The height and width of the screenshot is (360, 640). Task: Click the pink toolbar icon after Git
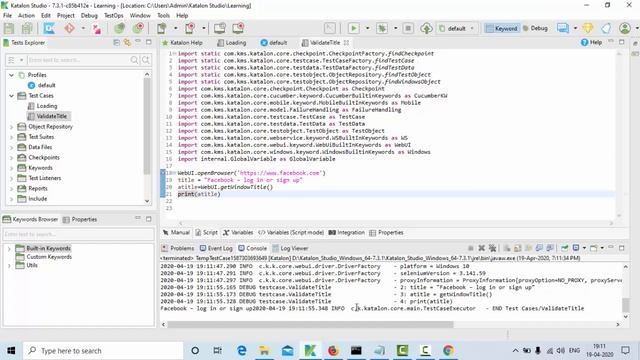tap(96, 28)
